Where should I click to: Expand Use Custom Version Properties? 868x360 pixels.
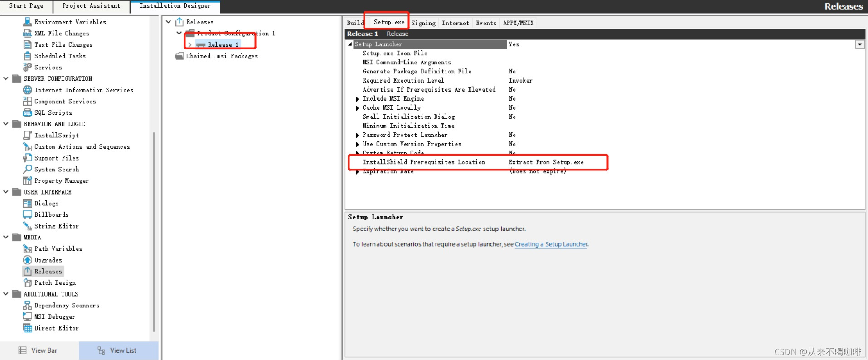point(357,144)
